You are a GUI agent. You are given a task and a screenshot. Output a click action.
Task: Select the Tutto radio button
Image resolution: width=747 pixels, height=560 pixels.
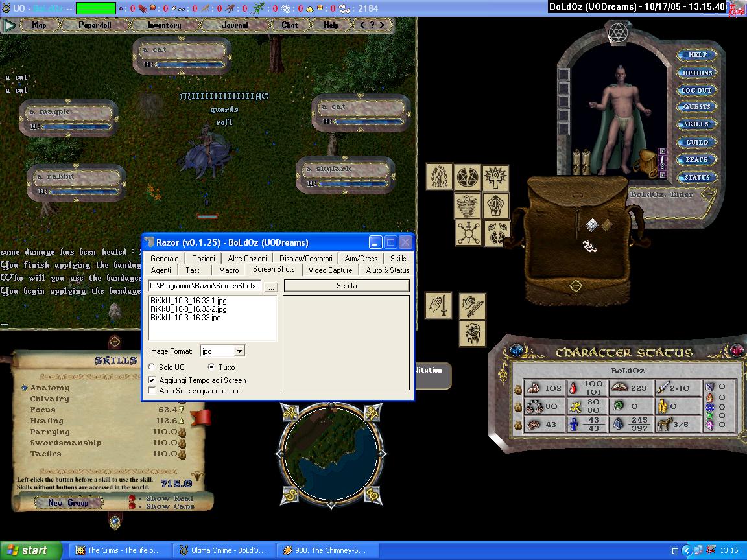pos(211,367)
